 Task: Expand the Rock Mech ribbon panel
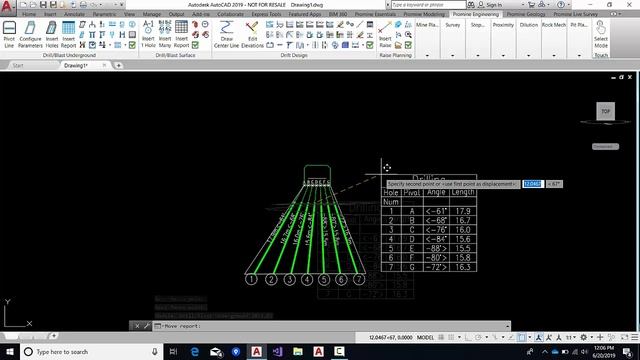point(554,55)
